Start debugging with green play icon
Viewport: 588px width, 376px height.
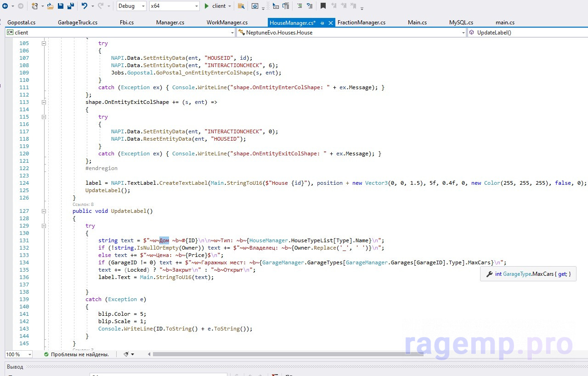(x=207, y=6)
